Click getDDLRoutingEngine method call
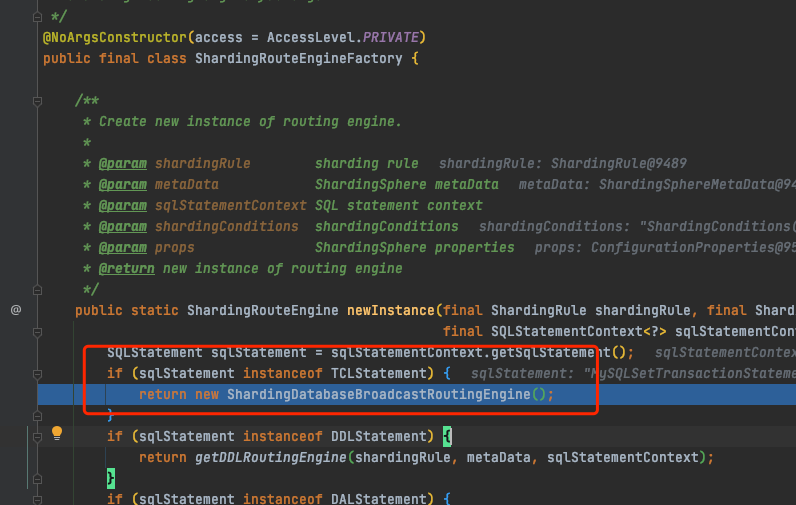Viewport: 796px width, 505px height. click(271, 457)
